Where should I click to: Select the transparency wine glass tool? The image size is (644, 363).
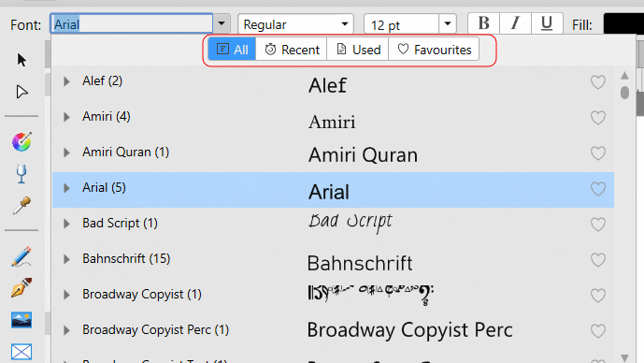click(21, 173)
